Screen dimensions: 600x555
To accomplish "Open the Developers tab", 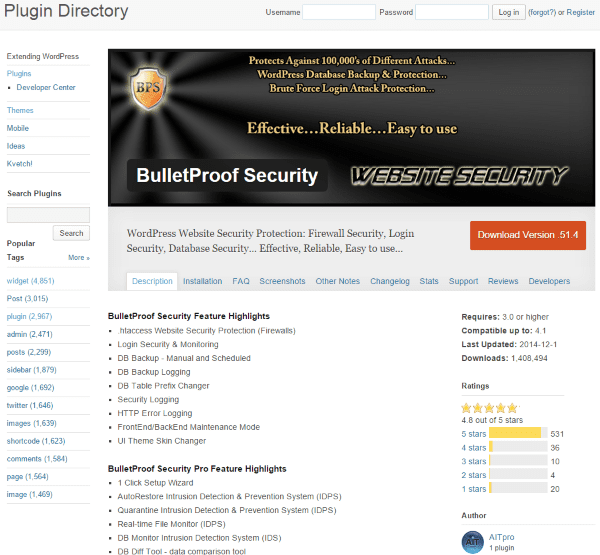I will pyautogui.click(x=549, y=281).
